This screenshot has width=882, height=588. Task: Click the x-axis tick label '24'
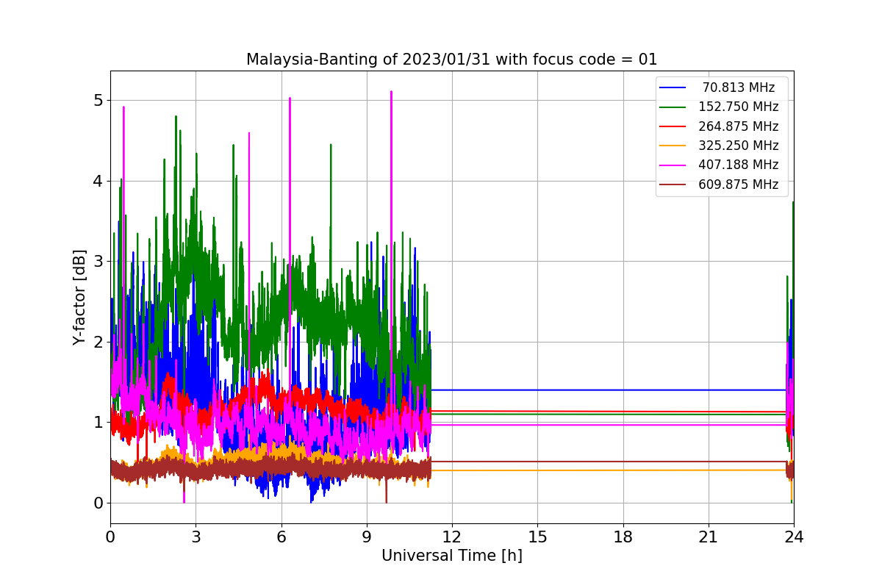[794, 537]
